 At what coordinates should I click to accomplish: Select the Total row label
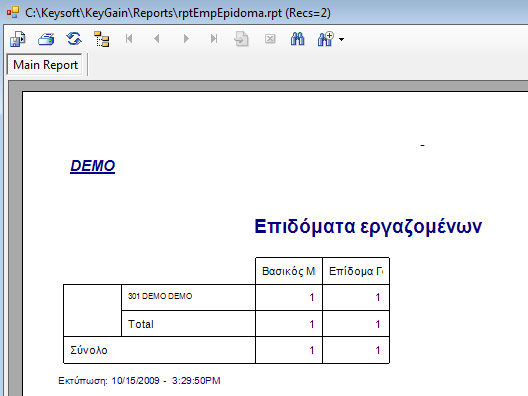tap(141, 324)
